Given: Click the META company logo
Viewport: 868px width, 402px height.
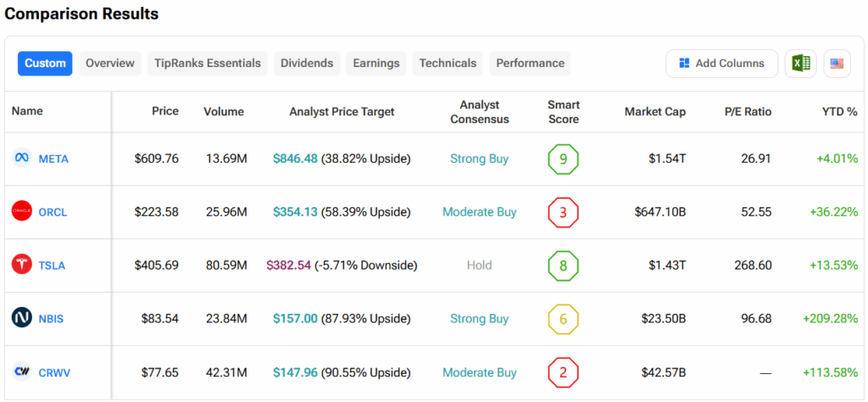Looking at the screenshot, I should 22,159.
